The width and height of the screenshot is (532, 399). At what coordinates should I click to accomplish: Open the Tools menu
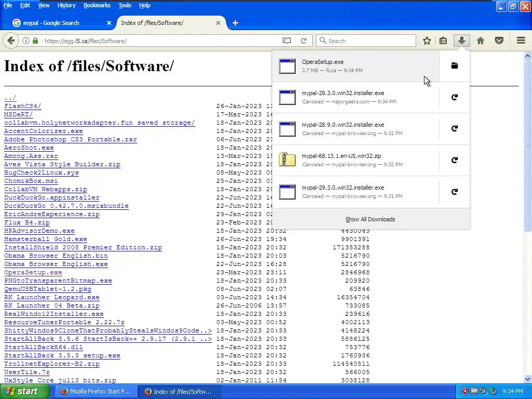(125, 5)
